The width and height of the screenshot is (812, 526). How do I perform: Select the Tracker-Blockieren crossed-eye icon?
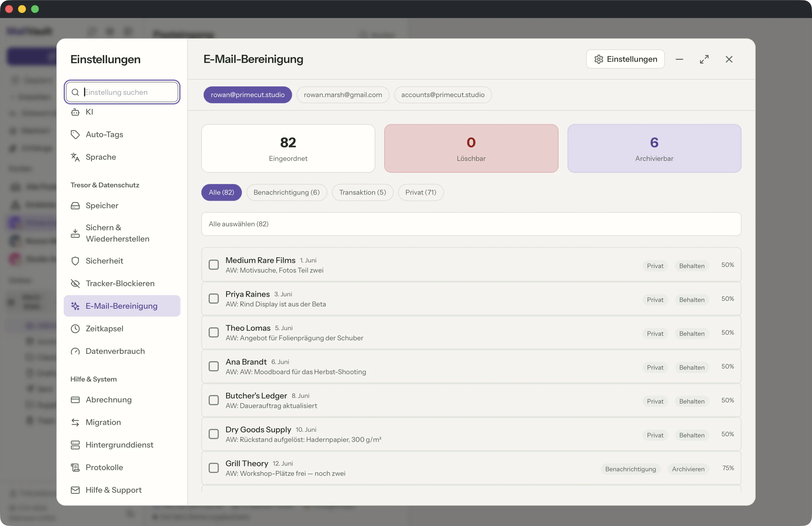tap(75, 284)
